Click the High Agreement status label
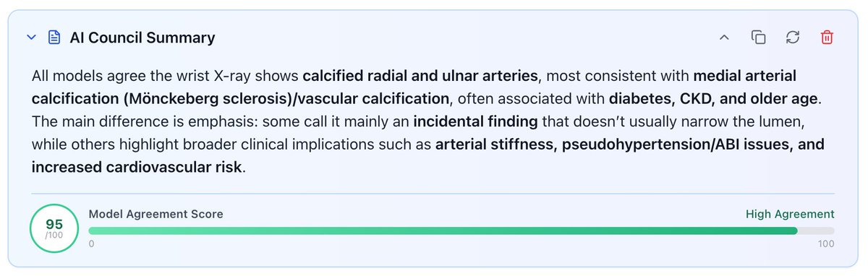This screenshot has width=868, height=276. point(790,215)
